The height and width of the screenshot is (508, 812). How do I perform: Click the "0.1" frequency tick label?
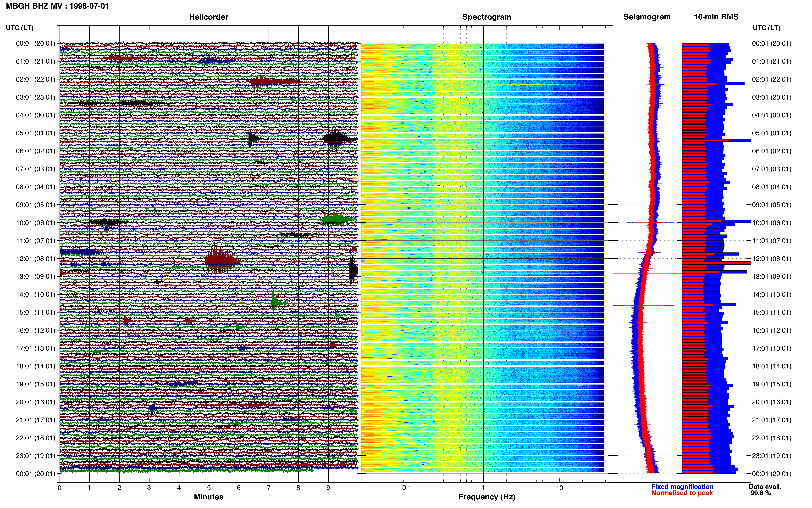pyautogui.click(x=407, y=487)
